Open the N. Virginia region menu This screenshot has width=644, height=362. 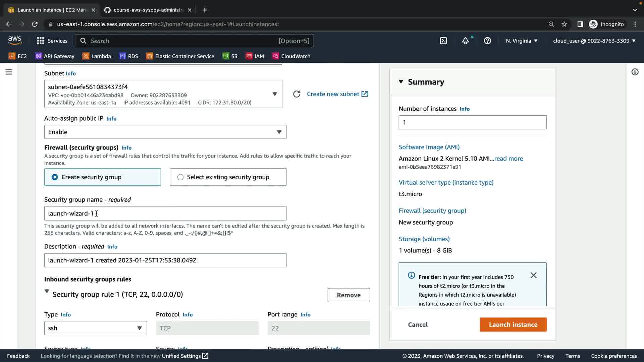[x=522, y=41]
